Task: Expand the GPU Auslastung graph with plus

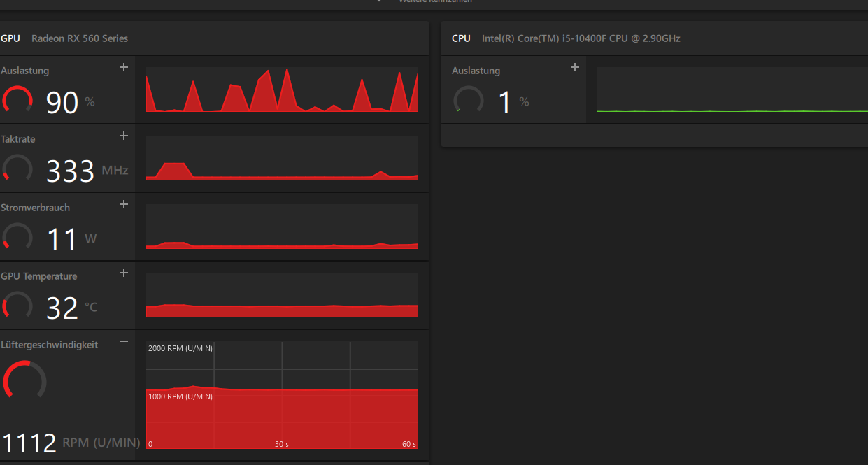Action: click(124, 67)
